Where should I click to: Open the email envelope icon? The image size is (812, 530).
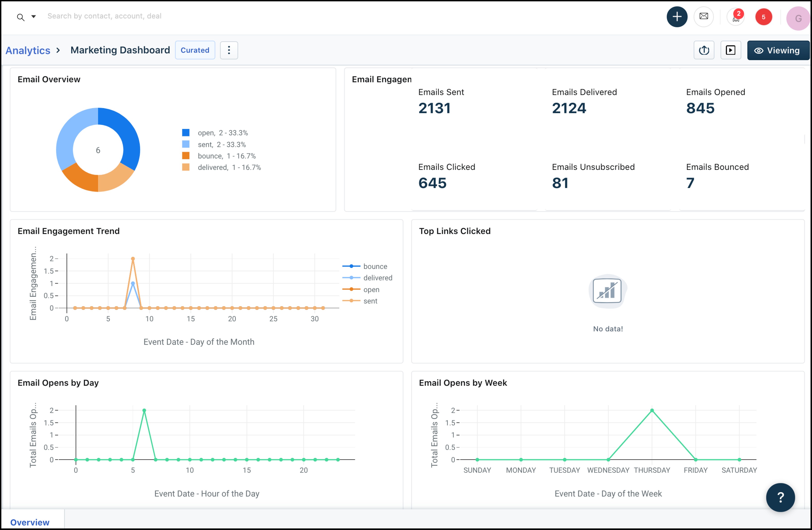pyautogui.click(x=704, y=16)
